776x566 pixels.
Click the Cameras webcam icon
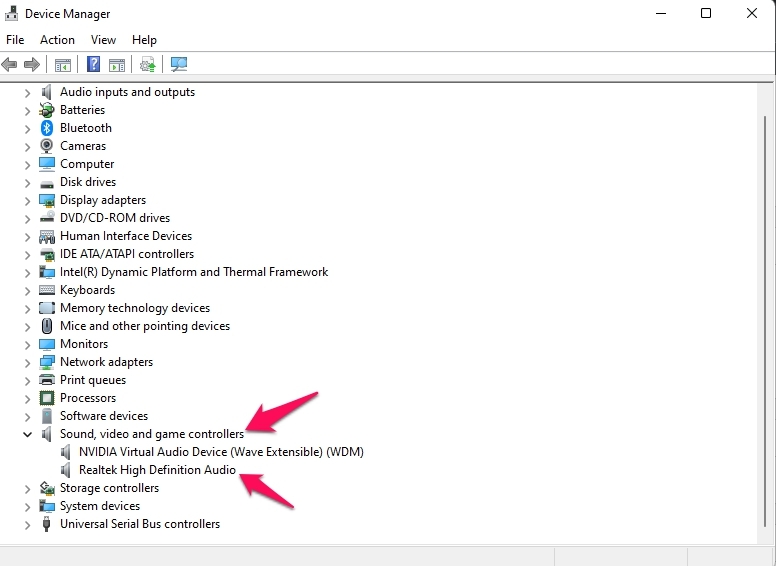click(x=47, y=146)
